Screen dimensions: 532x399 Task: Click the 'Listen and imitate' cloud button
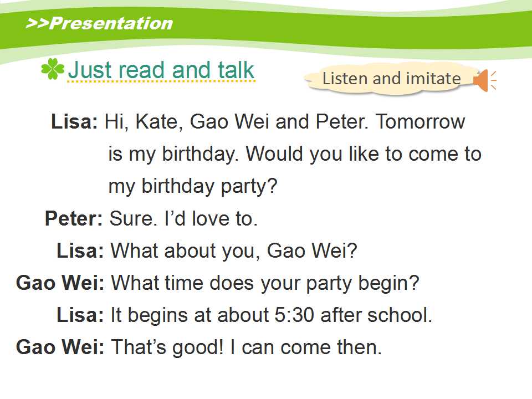(x=391, y=79)
